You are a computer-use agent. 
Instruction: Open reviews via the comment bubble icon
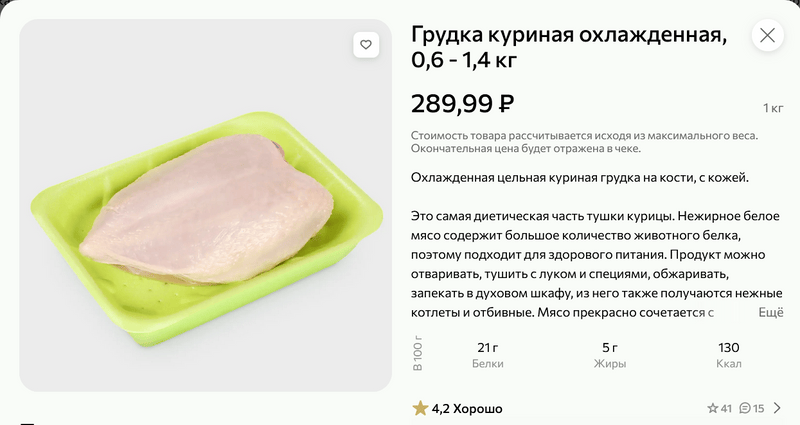(744, 408)
